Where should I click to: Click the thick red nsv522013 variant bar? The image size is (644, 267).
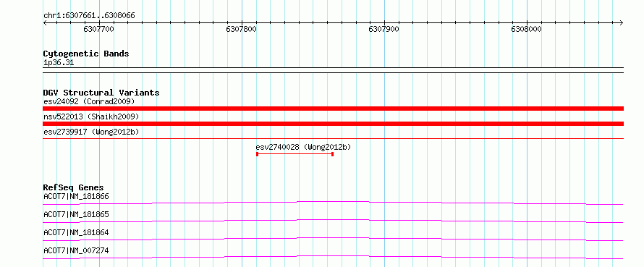pos(333,124)
